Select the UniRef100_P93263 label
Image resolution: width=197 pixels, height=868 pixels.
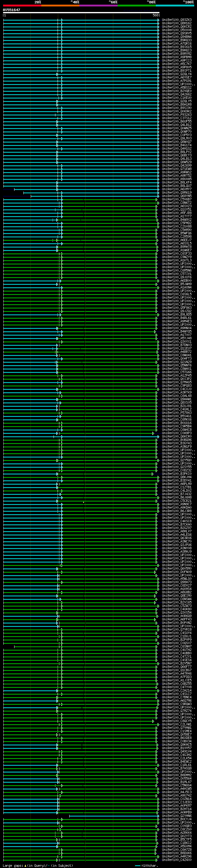click(x=177, y=115)
